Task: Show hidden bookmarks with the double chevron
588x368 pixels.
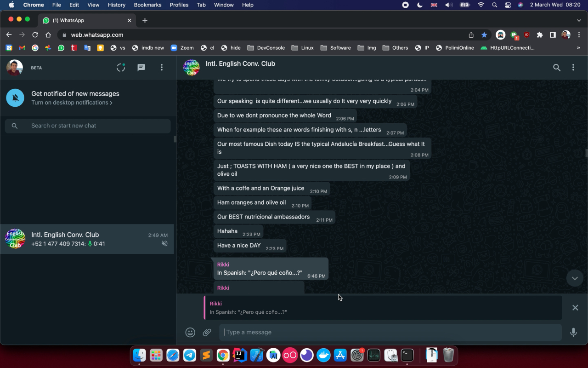Action: 578,48
